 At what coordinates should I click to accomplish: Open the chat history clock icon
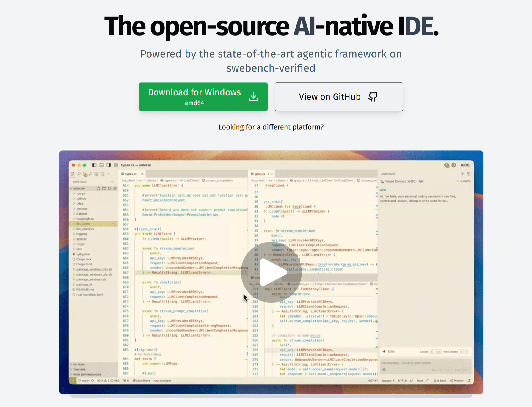click(x=468, y=174)
